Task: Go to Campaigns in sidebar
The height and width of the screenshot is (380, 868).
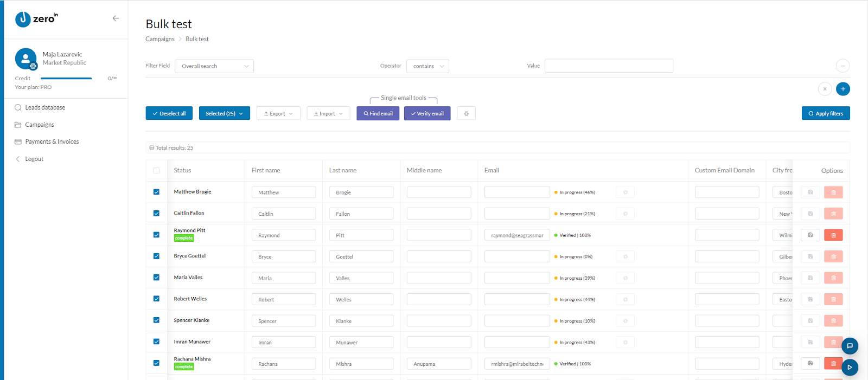Action: click(x=40, y=125)
